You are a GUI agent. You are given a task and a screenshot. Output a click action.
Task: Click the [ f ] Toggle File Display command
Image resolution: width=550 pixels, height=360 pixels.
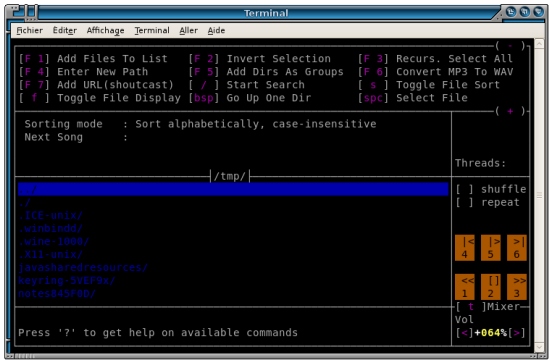point(100,98)
